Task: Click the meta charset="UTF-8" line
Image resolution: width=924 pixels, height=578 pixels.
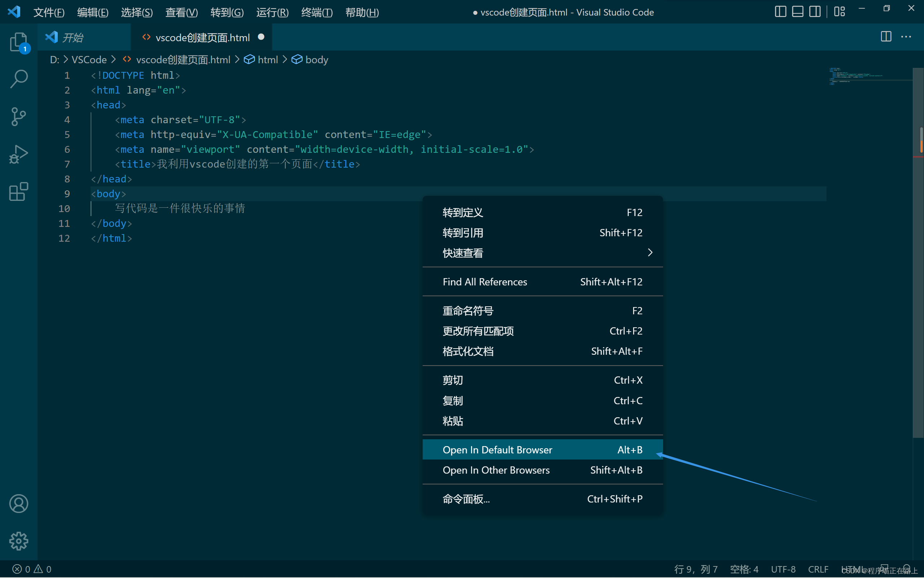Action: point(180,120)
